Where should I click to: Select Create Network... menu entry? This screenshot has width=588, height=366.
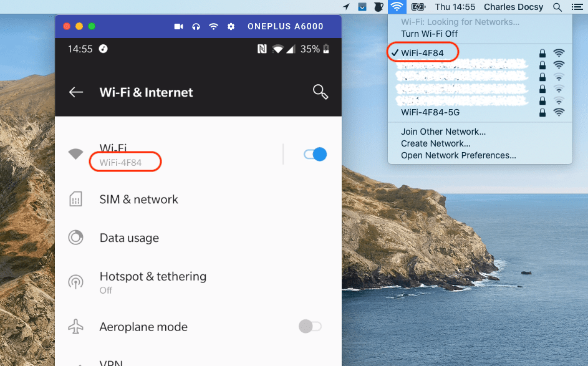(x=435, y=143)
